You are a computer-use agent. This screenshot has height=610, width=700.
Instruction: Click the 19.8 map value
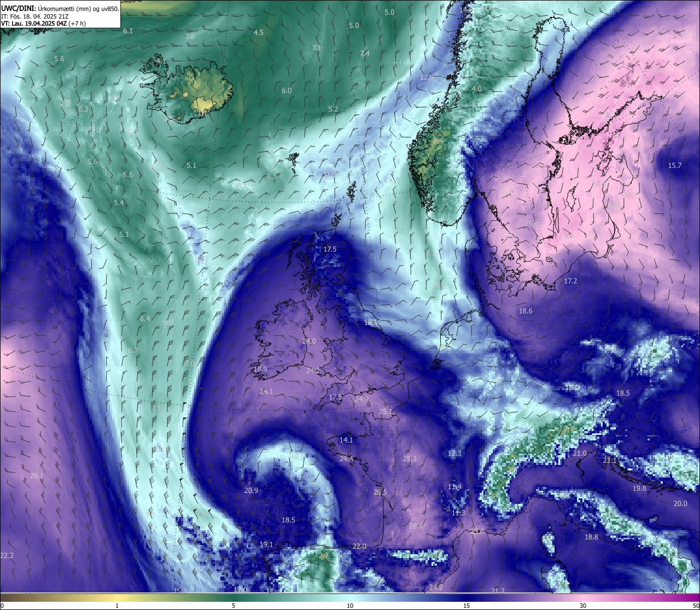639,488
